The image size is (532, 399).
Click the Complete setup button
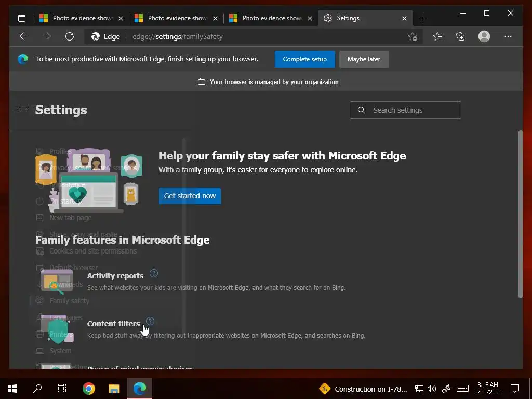(x=304, y=59)
